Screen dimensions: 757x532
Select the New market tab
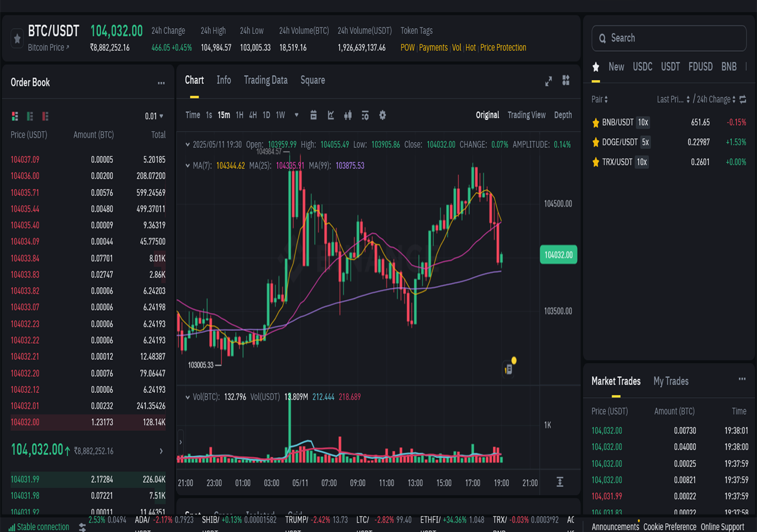point(616,67)
